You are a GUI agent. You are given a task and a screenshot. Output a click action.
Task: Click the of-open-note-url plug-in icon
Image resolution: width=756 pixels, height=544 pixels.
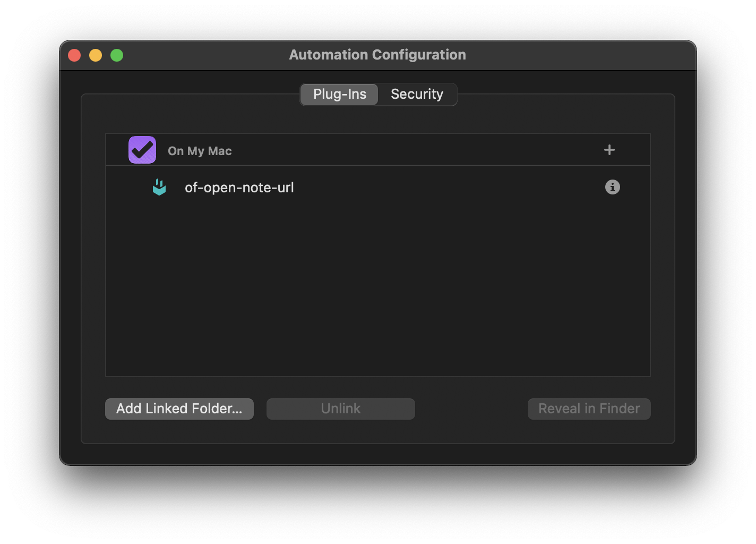[159, 187]
